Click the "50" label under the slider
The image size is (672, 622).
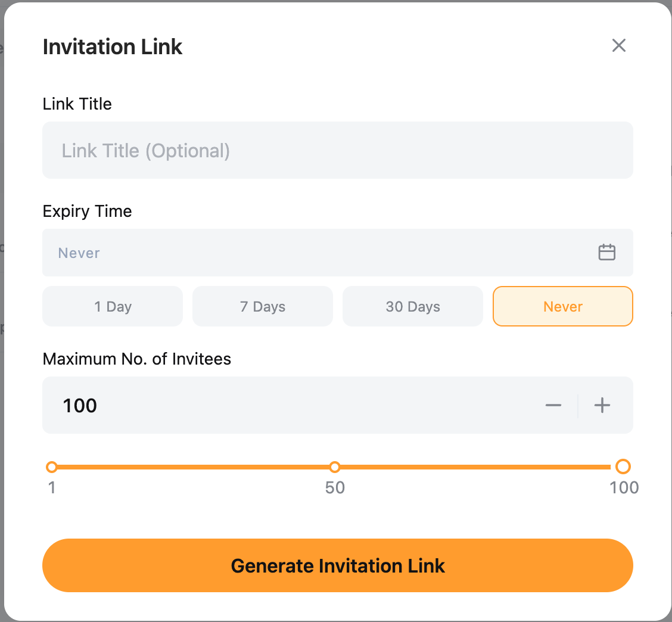tap(335, 488)
